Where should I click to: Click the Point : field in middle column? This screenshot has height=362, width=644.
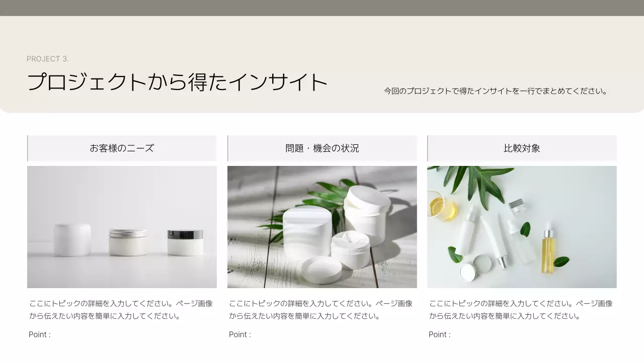240,334
